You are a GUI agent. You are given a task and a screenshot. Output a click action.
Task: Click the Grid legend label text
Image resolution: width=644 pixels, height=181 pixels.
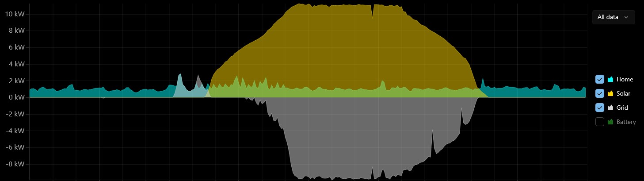pyautogui.click(x=622, y=108)
